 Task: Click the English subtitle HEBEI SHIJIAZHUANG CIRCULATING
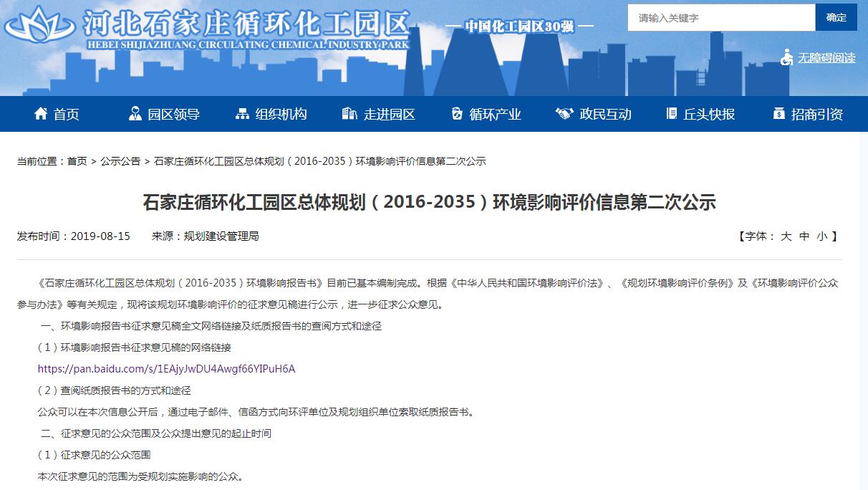pos(247,44)
